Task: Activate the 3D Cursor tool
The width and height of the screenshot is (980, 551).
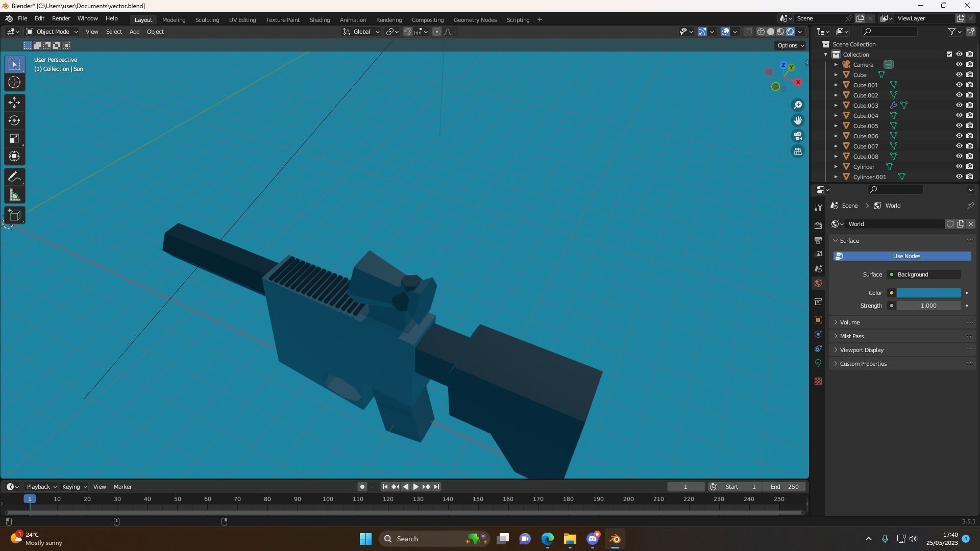Action: tap(14, 82)
